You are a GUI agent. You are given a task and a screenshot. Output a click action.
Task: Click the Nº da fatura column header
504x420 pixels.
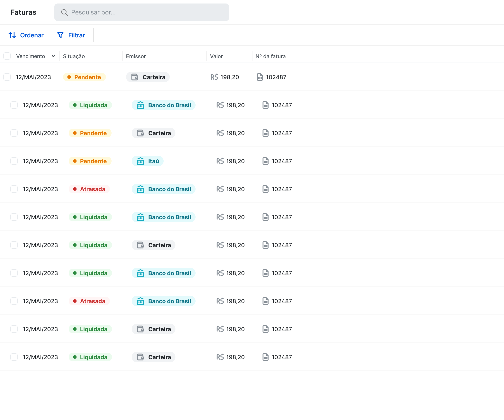click(270, 56)
